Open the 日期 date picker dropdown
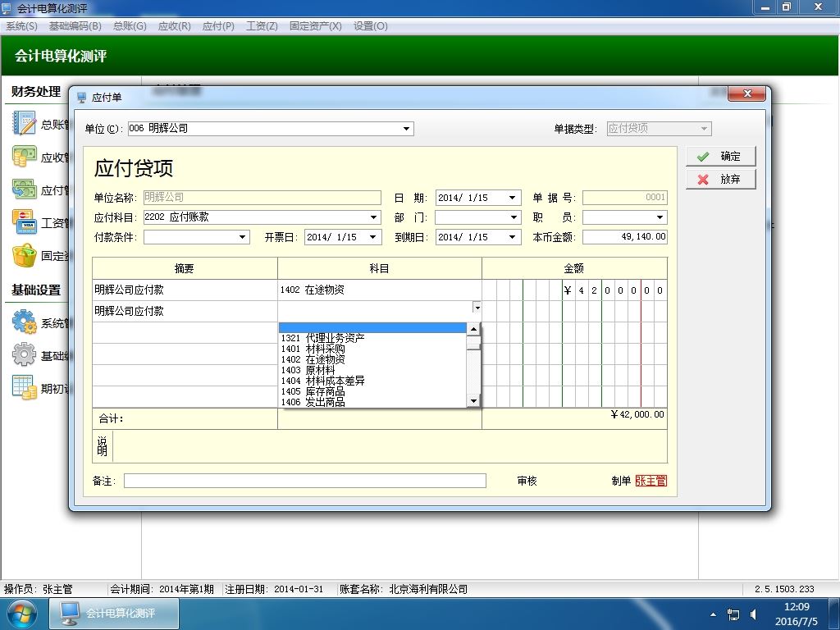The width and height of the screenshot is (840, 630). coord(512,198)
